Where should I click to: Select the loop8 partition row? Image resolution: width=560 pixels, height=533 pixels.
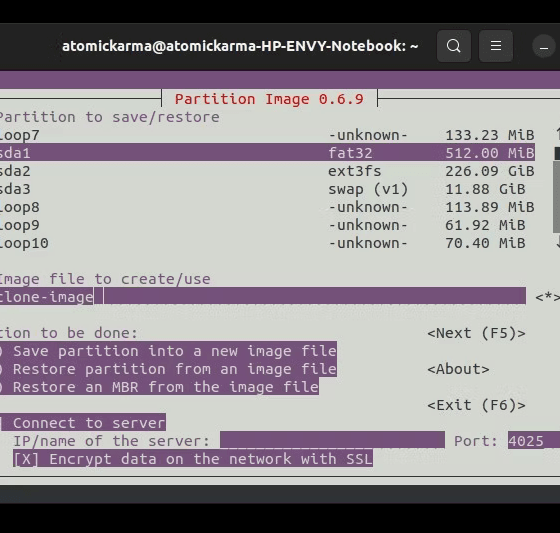point(267,207)
